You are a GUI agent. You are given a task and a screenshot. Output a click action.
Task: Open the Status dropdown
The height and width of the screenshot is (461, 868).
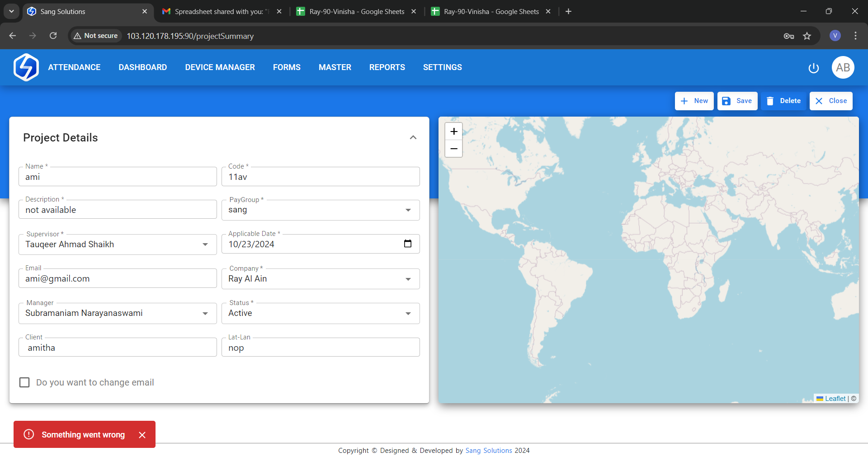click(408, 313)
